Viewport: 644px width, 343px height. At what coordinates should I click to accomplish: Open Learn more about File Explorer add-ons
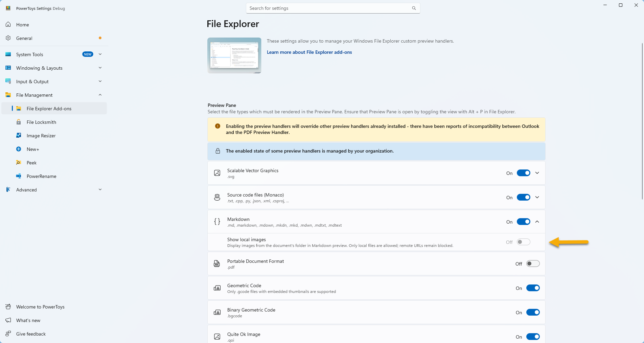point(309,52)
